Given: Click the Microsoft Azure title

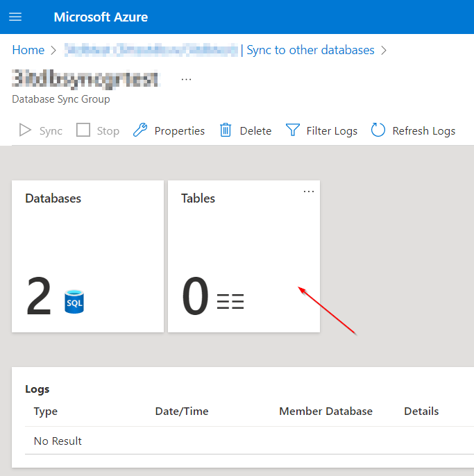Looking at the screenshot, I should pos(101,17).
